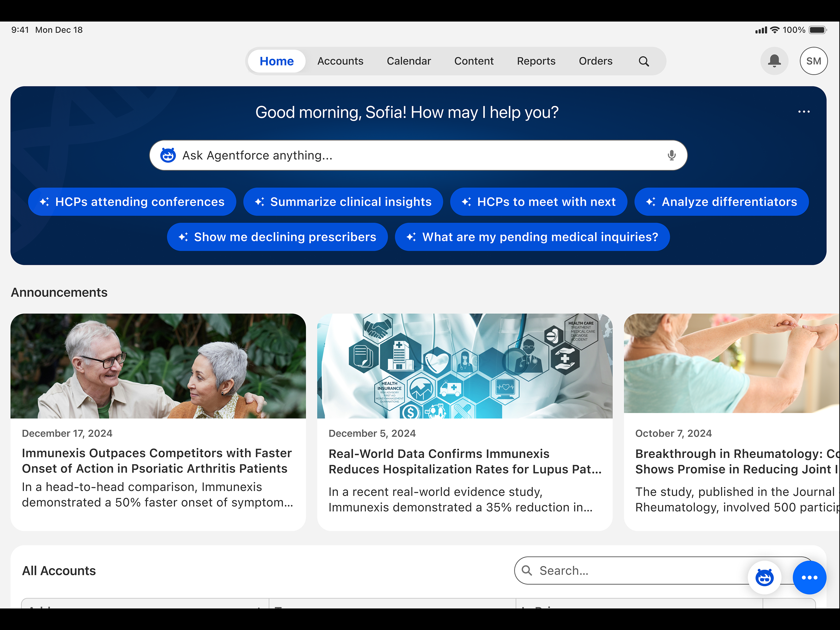
Task: Open the Psoriatic Arthritis announcement image
Action: click(x=158, y=366)
